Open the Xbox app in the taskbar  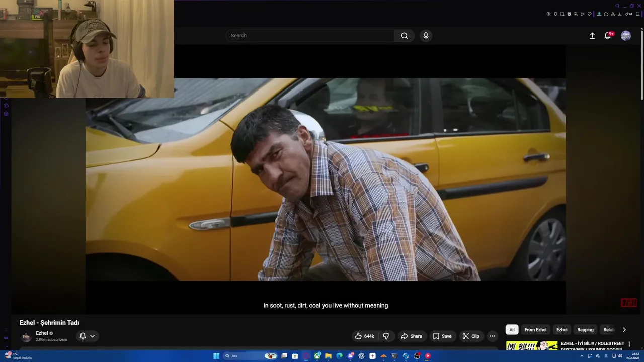pos(317,356)
